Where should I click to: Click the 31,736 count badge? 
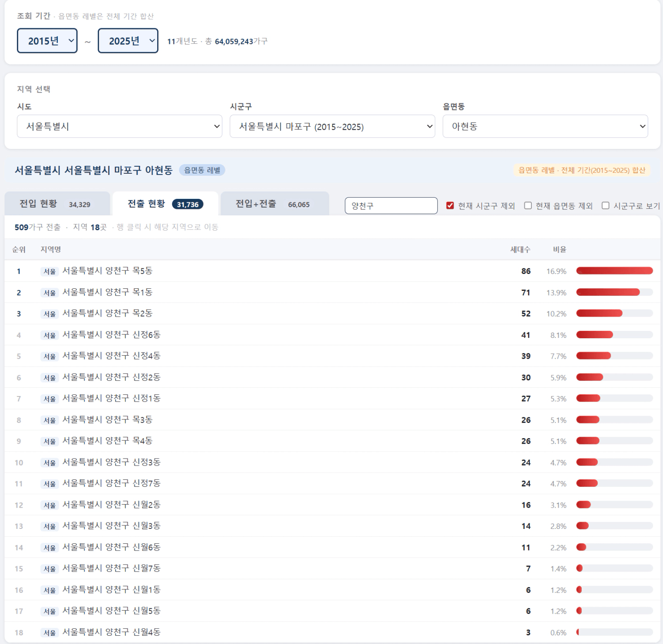click(x=188, y=205)
